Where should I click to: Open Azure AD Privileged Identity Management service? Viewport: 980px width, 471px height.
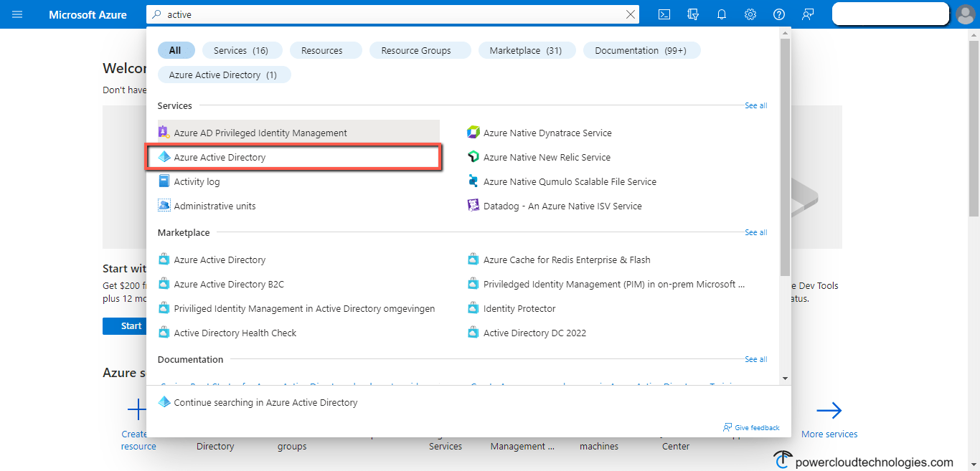click(x=298, y=133)
